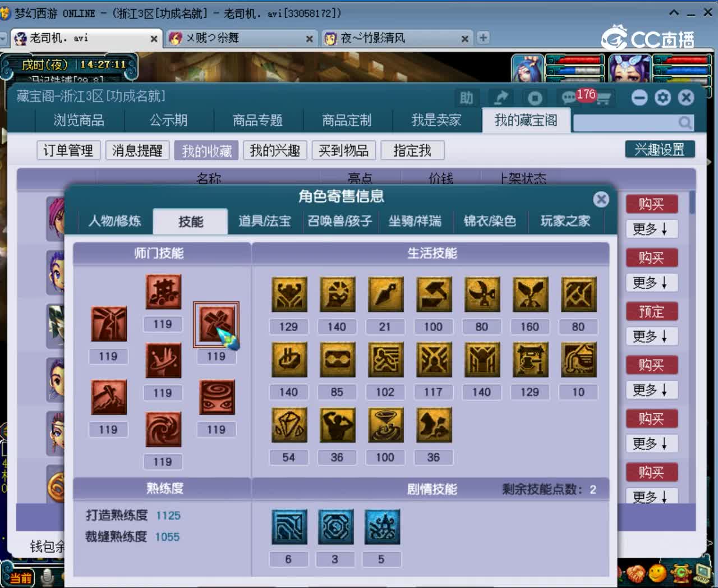Click the first character avatar in favorites list
Image resolution: width=718 pixels, height=588 pixels.
(55, 219)
